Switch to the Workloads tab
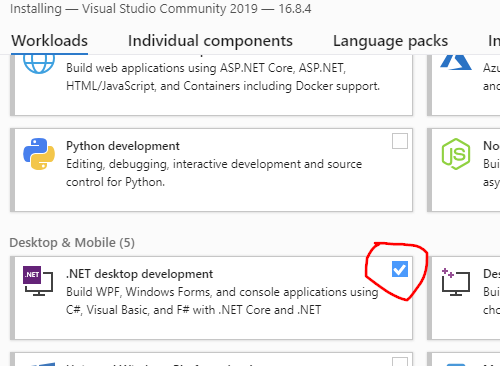Viewport: 500px width, 366px height. [x=49, y=41]
